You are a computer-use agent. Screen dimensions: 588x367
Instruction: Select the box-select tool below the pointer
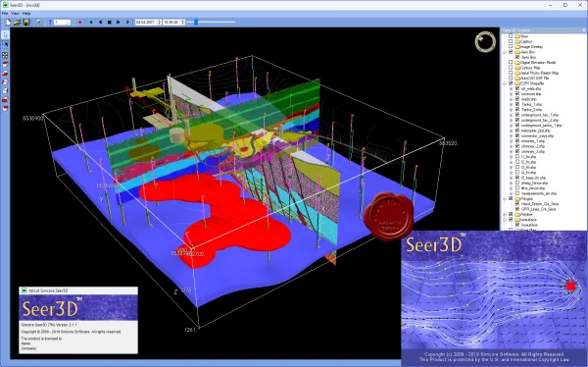pyautogui.click(x=5, y=43)
